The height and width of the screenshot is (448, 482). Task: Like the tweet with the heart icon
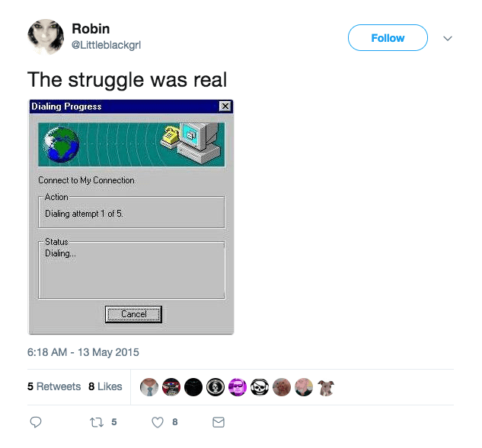pyautogui.click(x=158, y=422)
